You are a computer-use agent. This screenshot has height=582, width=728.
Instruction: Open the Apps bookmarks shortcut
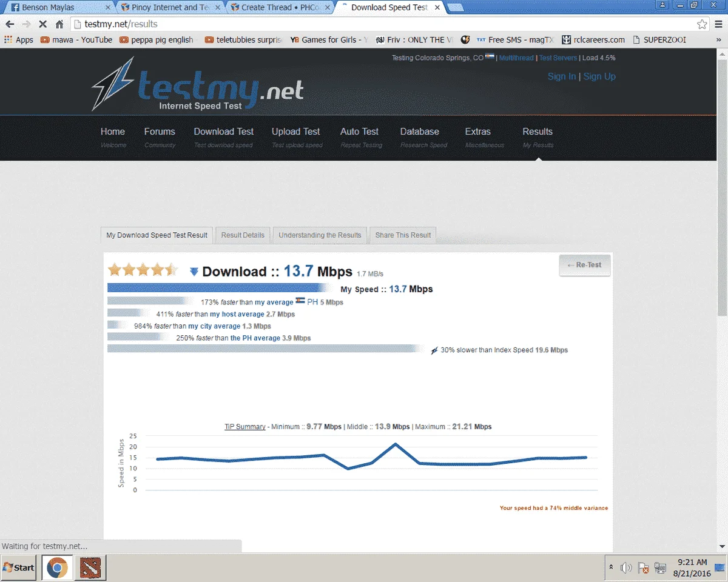click(19, 39)
